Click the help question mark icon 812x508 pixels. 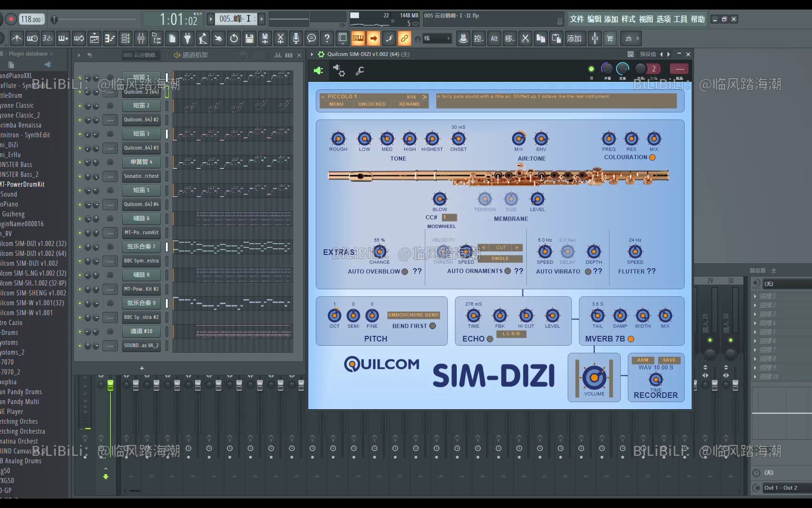(x=327, y=39)
